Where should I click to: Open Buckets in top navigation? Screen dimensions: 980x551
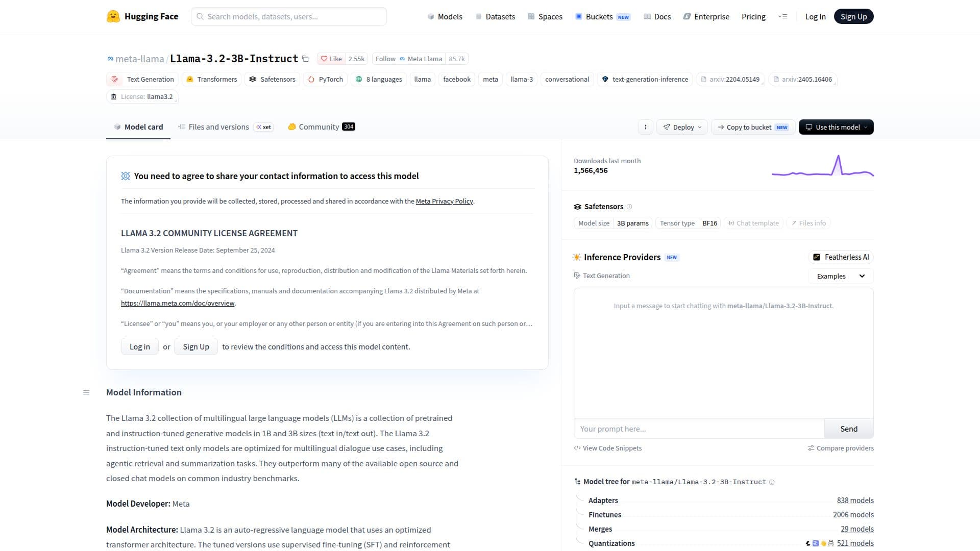603,16
